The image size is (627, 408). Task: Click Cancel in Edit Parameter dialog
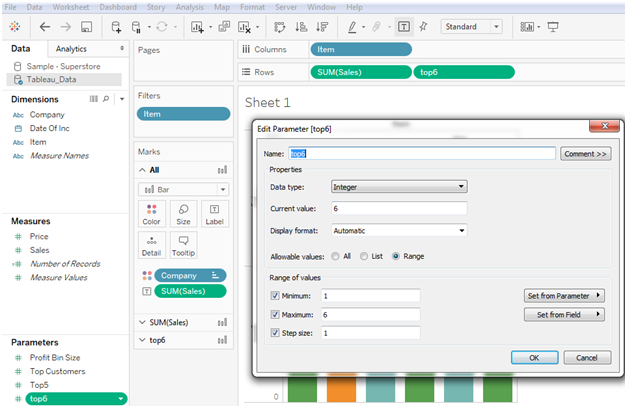click(x=587, y=358)
